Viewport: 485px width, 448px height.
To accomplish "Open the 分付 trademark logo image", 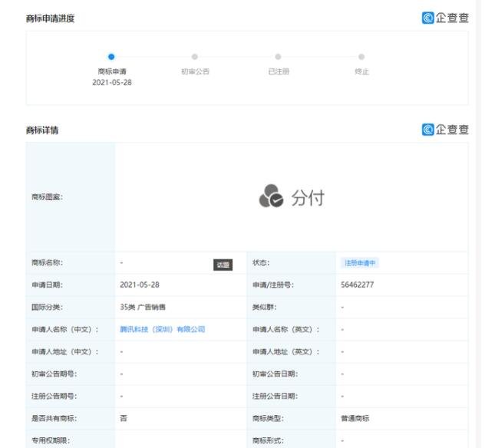I will [x=292, y=196].
